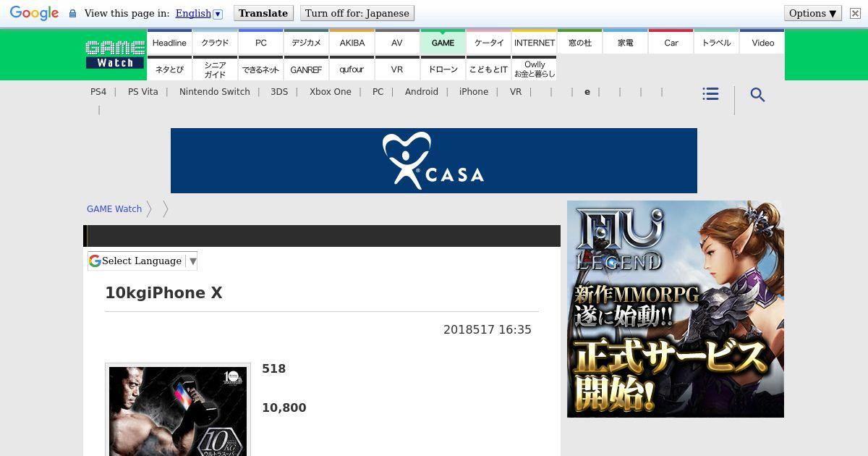
Task: Open the ドローン tab
Action: 443,69
